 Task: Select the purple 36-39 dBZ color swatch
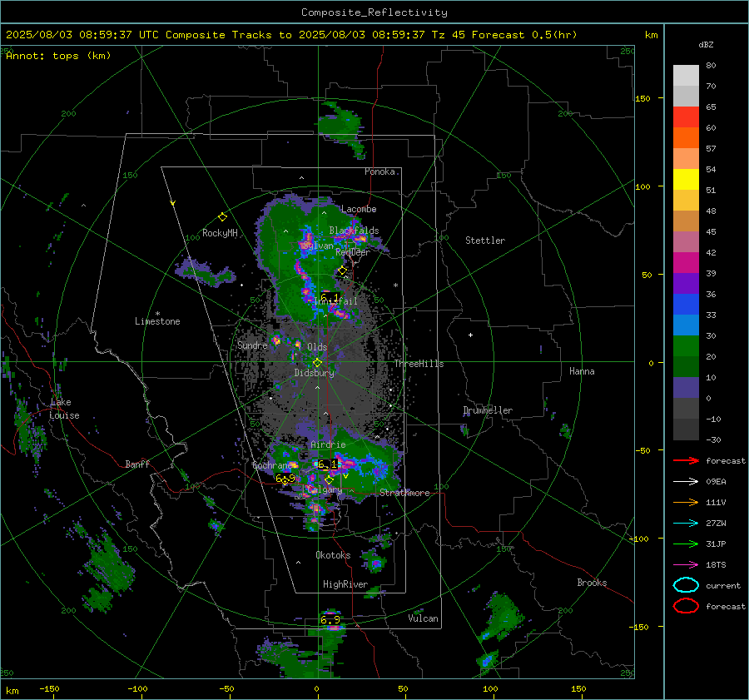tap(686, 283)
